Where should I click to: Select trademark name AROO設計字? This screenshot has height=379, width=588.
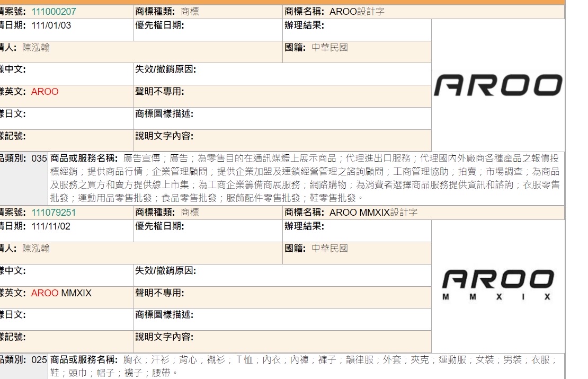pyautogui.click(x=357, y=12)
